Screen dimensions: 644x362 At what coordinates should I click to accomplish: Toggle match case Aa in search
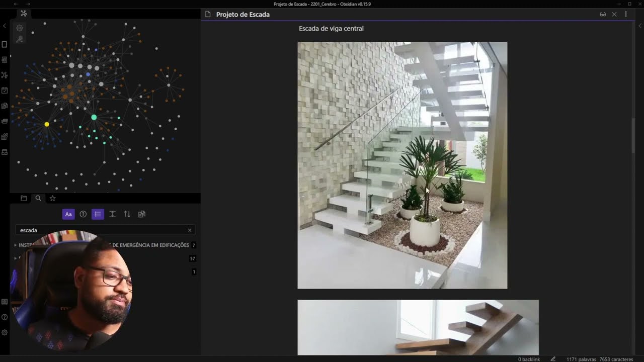point(68,214)
